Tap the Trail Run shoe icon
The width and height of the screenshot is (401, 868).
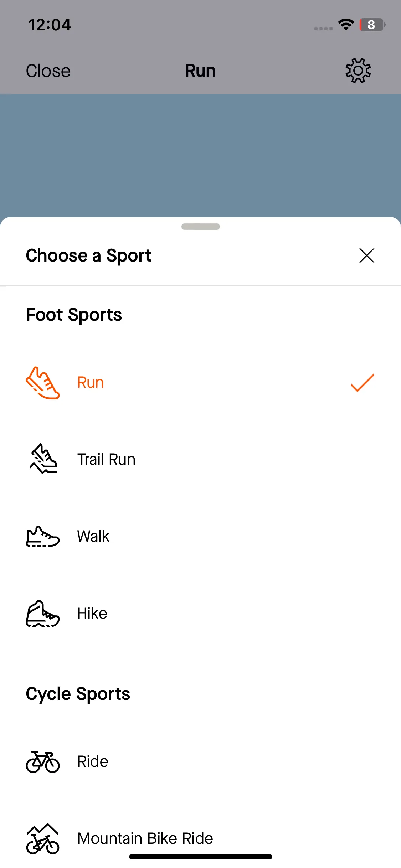click(43, 459)
